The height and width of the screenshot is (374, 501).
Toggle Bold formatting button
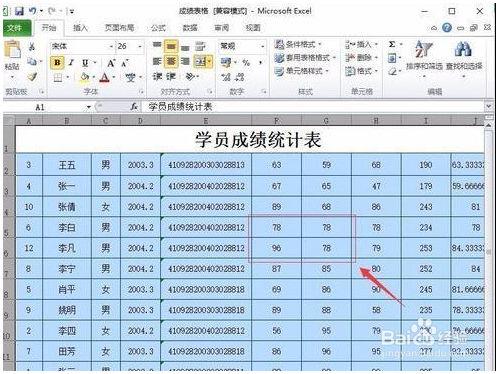[x=57, y=63]
